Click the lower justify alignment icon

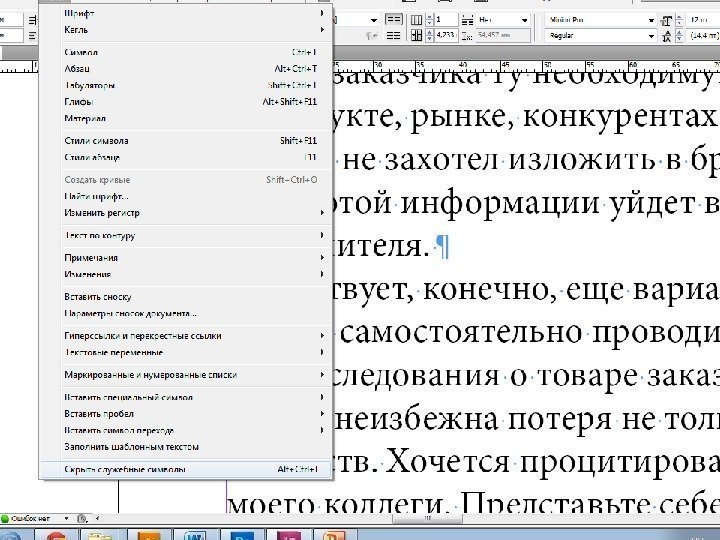coord(394,35)
